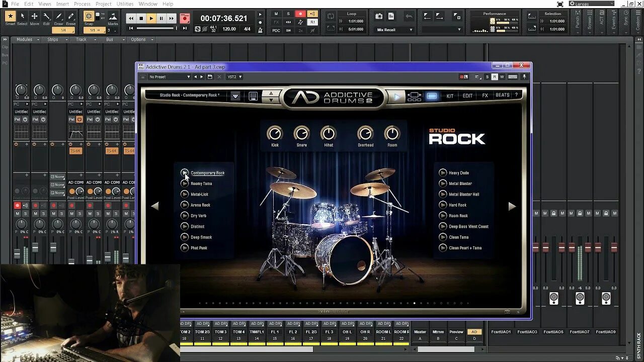This screenshot has width=644, height=362.
Task: Open the FX tab in Addictive Drums
Action: [x=485, y=96]
